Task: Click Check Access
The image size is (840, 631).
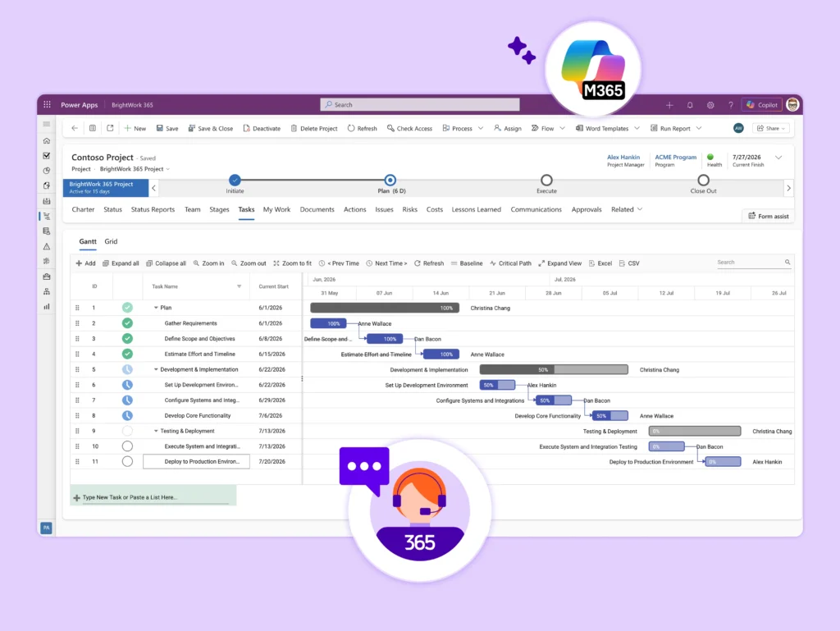Action: coord(410,129)
